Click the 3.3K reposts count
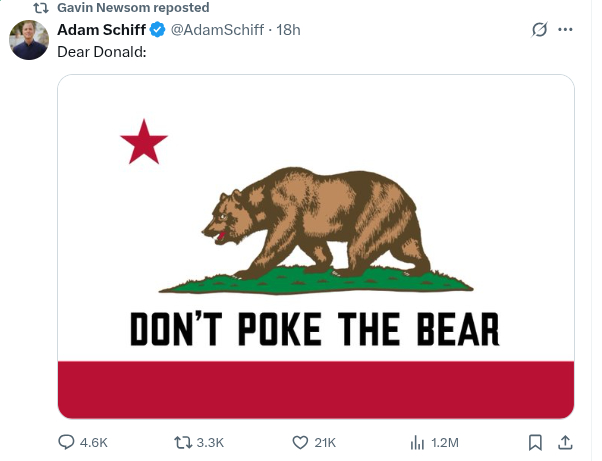Screen dimensions: 602x461 tap(211, 442)
